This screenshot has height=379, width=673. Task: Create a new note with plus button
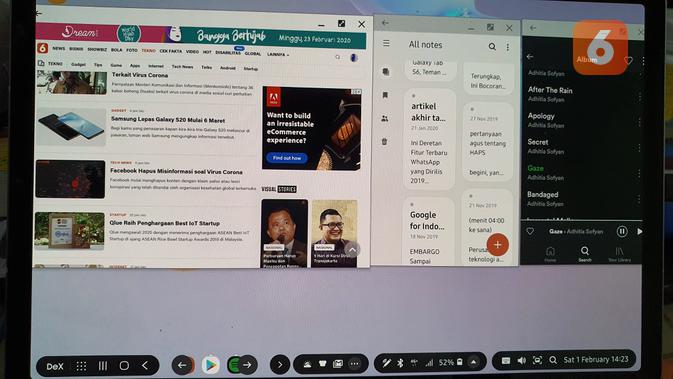(x=497, y=245)
